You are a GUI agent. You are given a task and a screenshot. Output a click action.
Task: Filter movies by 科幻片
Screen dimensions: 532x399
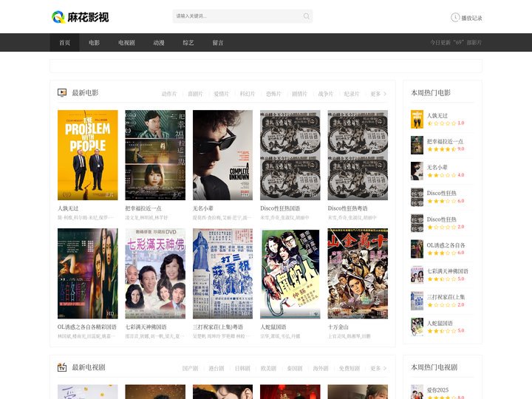[248, 94]
